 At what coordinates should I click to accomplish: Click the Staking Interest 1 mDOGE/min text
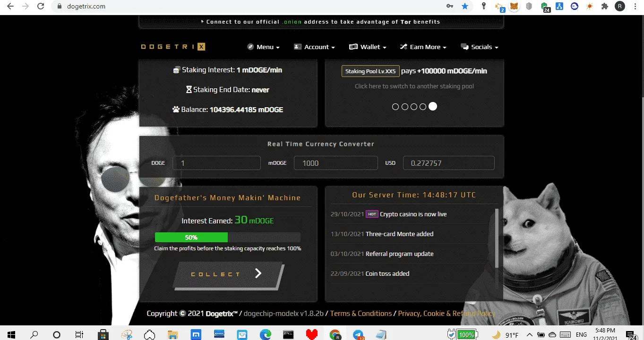coord(228,70)
